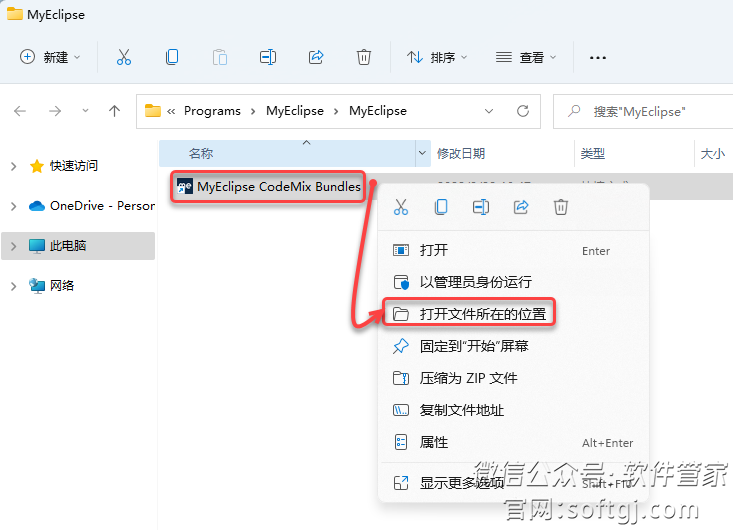733x530 pixels.
Task: Click the Cut icon in the toolbar
Action: [124, 57]
